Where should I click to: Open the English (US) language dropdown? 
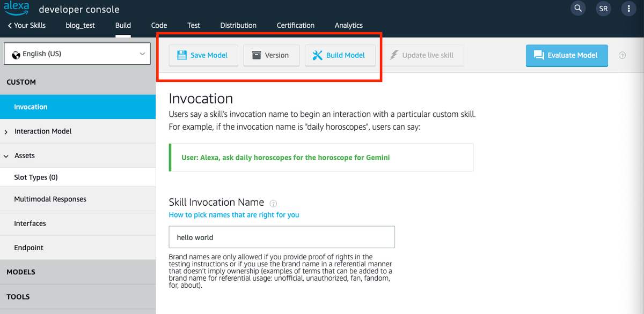77,54
